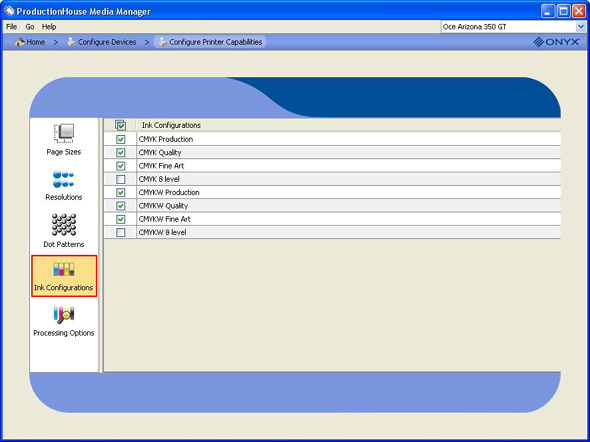The width and height of the screenshot is (590, 442).
Task: Open the Page Sizes section icon
Action: [64, 133]
